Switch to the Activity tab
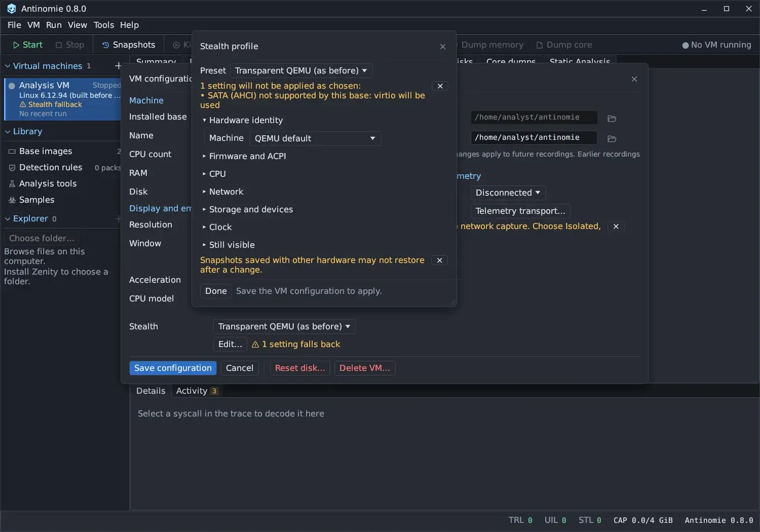 click(197, 391)
